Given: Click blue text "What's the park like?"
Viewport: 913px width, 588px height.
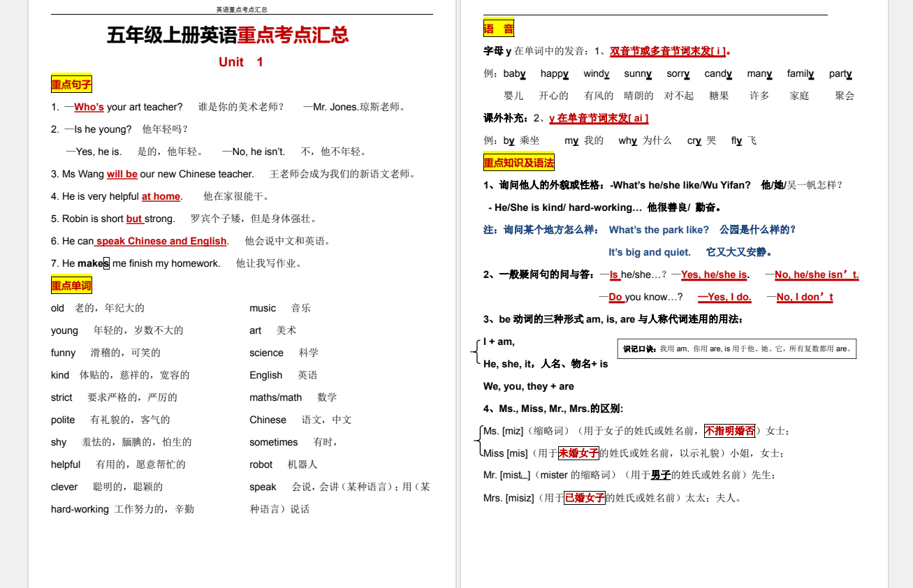Looking at the screenshot, I should click(x=659, y=230).
